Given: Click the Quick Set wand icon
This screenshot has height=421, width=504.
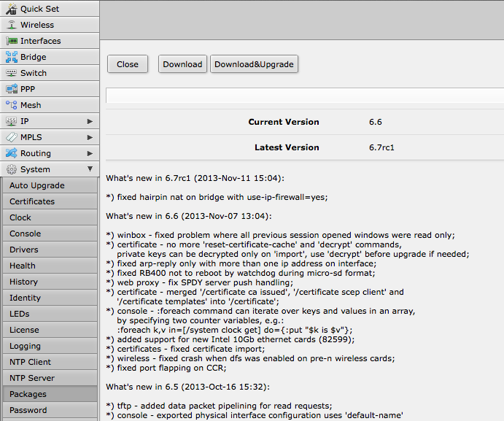Looking at the screenshot, I should point(11,9).
